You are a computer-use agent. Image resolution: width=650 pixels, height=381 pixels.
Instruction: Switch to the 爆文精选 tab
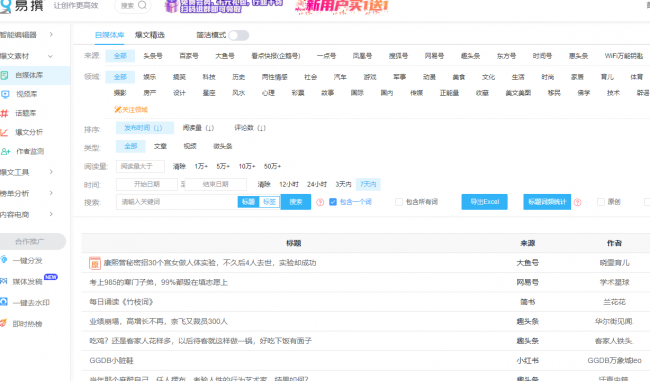coord(150,35)
